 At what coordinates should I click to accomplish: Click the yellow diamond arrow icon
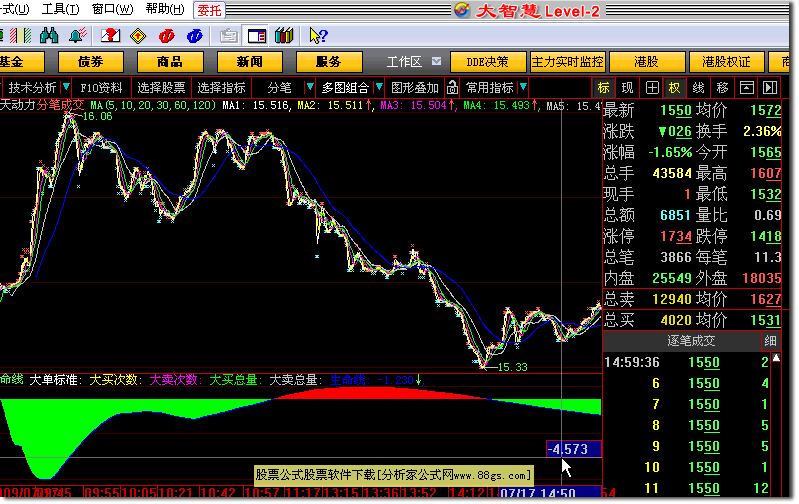138,36
